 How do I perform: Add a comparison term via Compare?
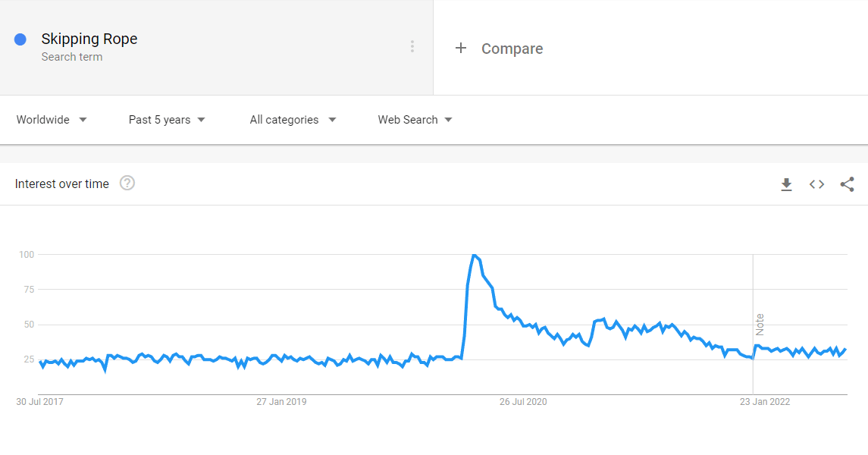click(512, 49)
